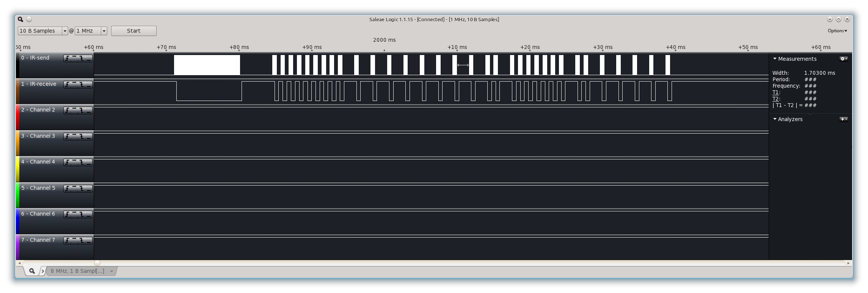Set rising-edge trigger on channel 1 IR-receive
The height and width of the screenshot is (293, 868).
point(67,85)
